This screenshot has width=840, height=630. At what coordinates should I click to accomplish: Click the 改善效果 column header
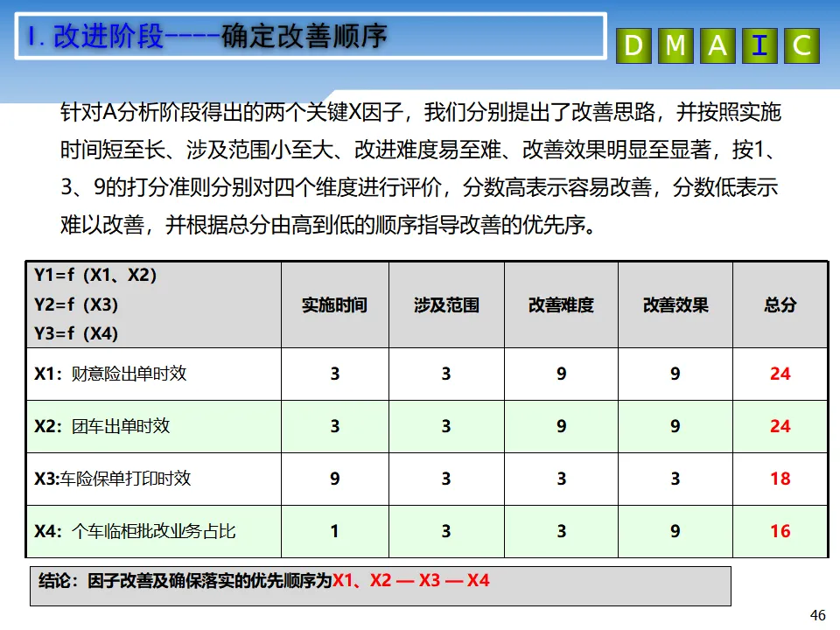(675, 304)
